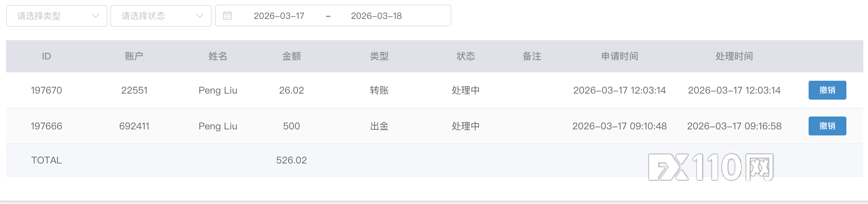Click the ID column header
Viewport: 868px width, 204px height.
tap(46, 56)
